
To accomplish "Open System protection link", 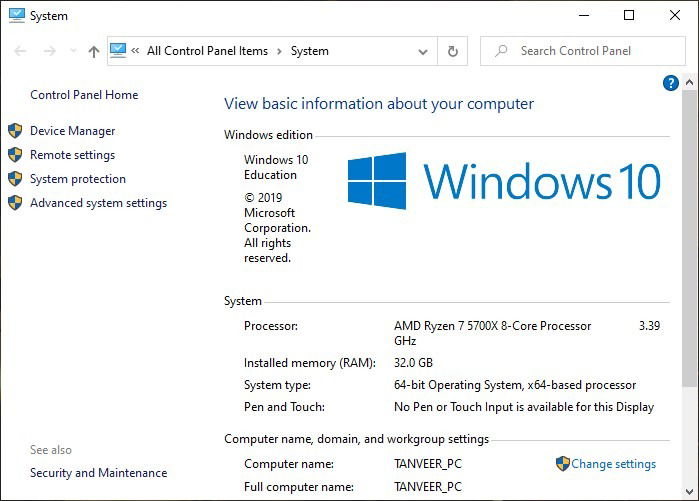I will pos(78,179).
